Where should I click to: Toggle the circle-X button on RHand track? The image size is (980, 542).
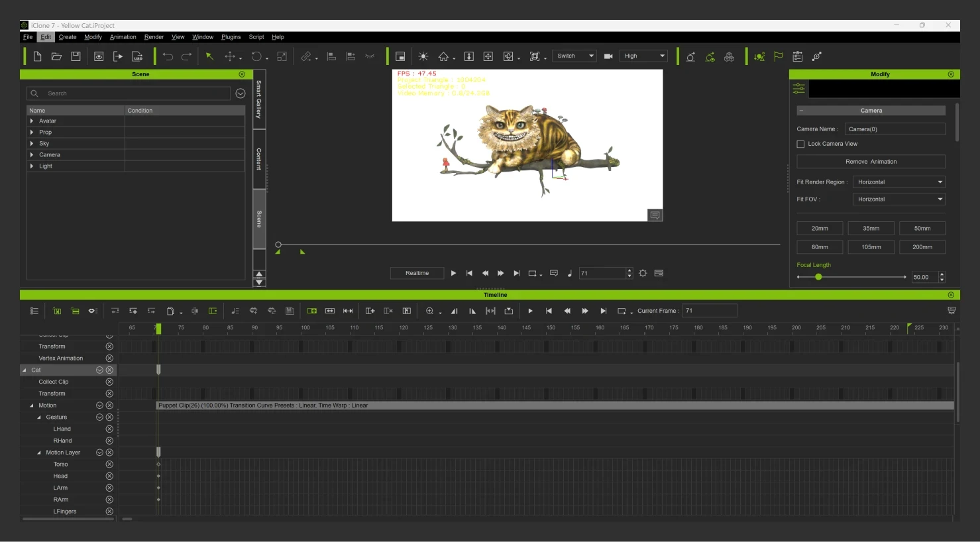[109, 441]
